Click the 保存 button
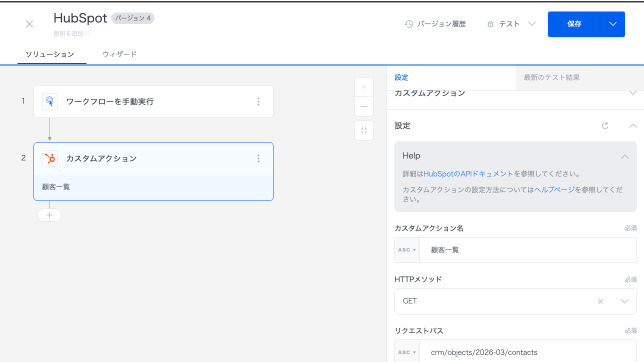Screen dimensions: 644x362 click(574, 24)
